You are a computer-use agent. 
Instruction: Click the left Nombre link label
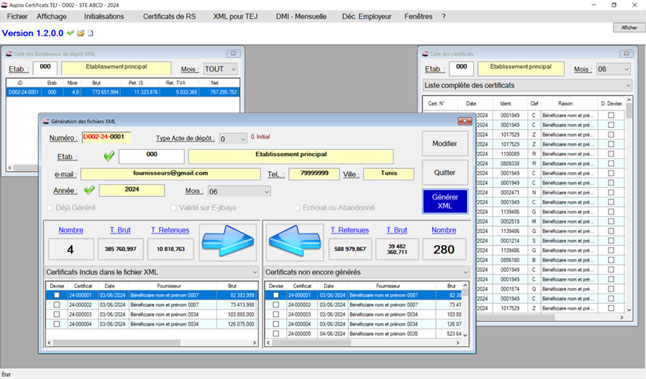pos(71,230)
